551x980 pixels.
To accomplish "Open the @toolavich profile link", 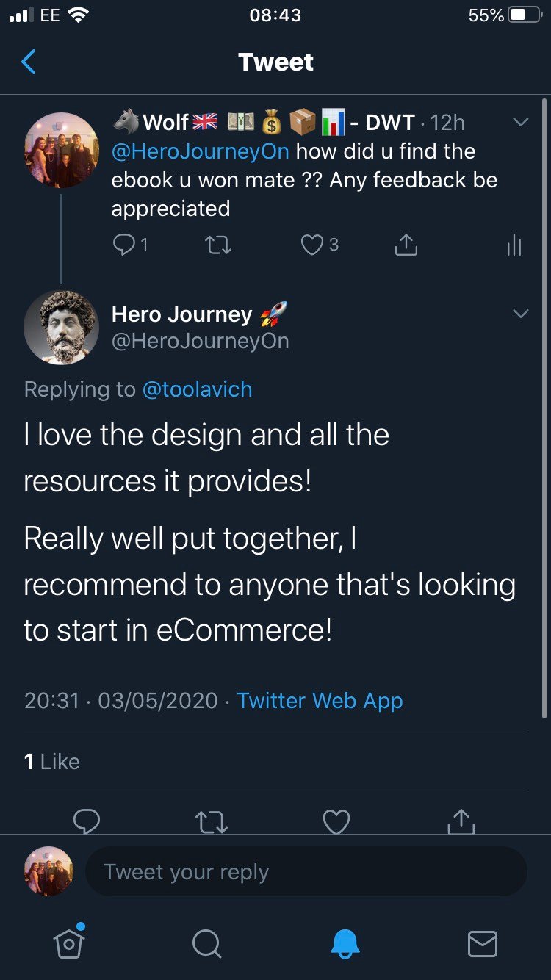I will pos(198,389).
